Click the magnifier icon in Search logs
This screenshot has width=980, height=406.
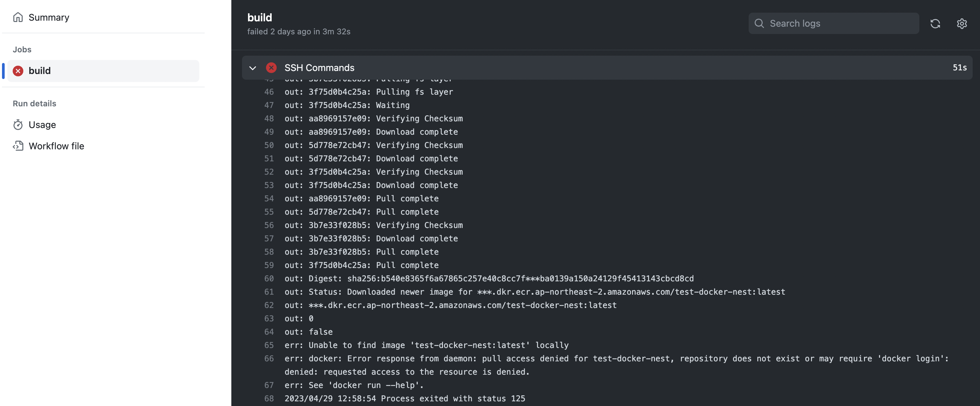(759, 24)
